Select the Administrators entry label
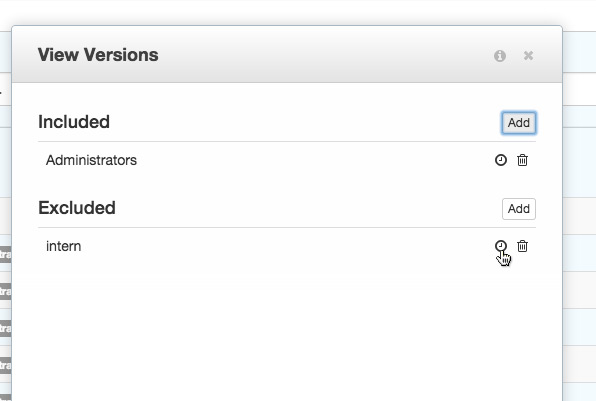596x401 pixels. coord(91,160)
